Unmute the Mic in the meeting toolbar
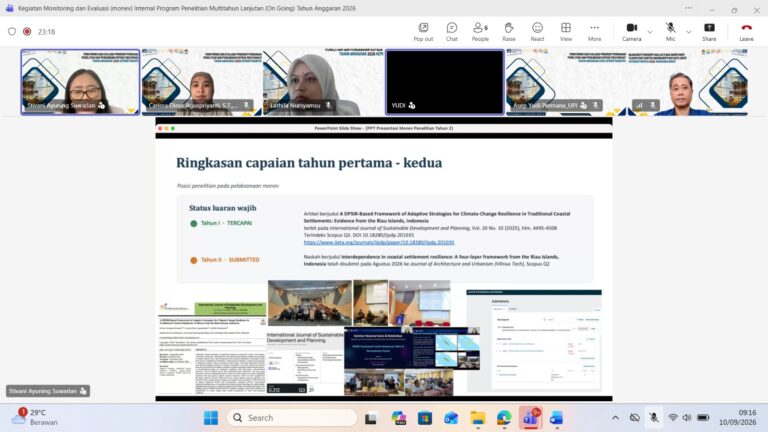 tap(671, 32)
